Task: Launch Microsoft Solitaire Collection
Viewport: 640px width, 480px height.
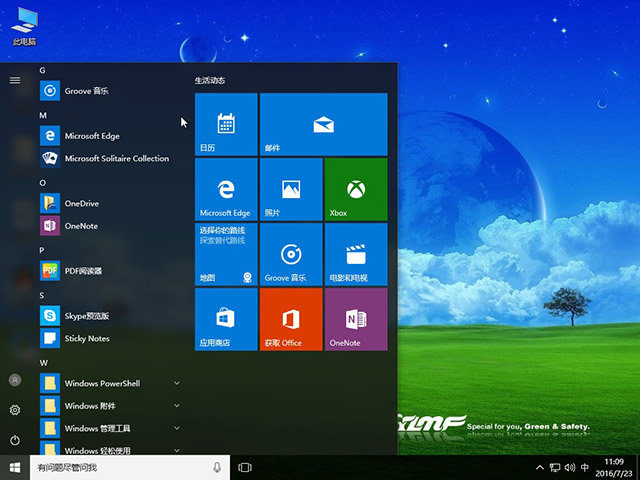Action: 116,158
